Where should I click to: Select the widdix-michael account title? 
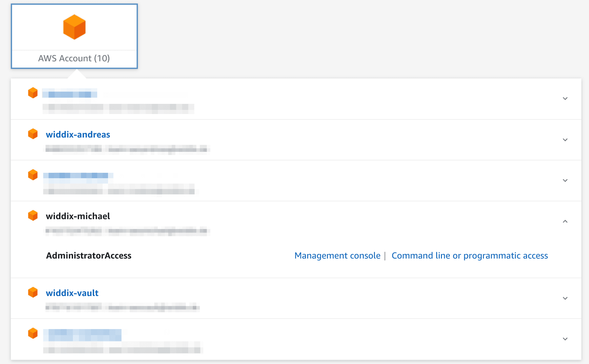click(x=78, y=216)
